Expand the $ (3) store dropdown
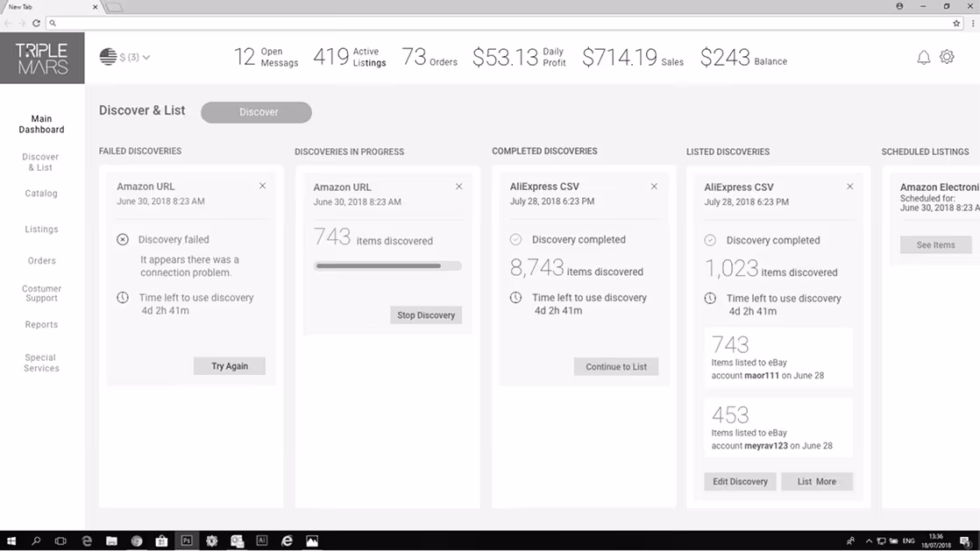Image resolution: width=980 pixels, height=551 pixels. pos(134,58)
